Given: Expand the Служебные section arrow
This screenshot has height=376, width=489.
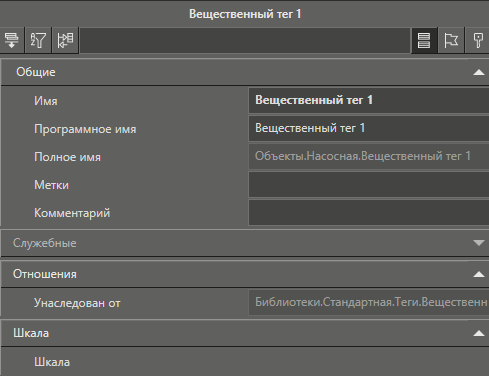Looking at the screenshot, I should tap(479, 243).
